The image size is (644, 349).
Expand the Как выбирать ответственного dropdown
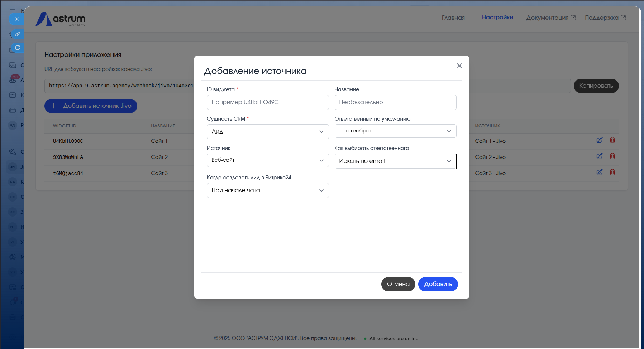point(395,161)
